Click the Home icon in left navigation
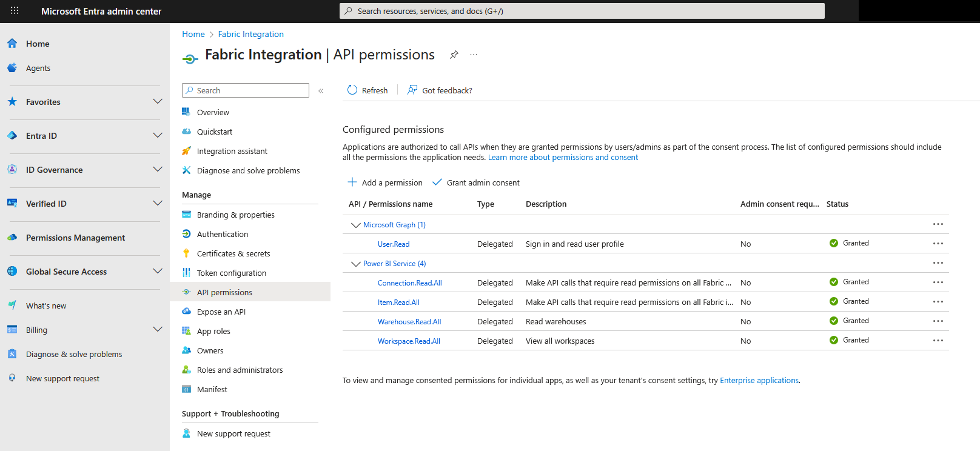 pos(12,44)
